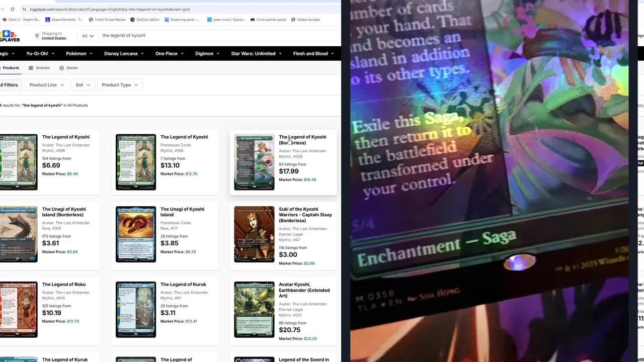Image resolution: width=644 pixels, height=362 pixels.
Task: Click Market Price $12.70 text
Action: 179,174
